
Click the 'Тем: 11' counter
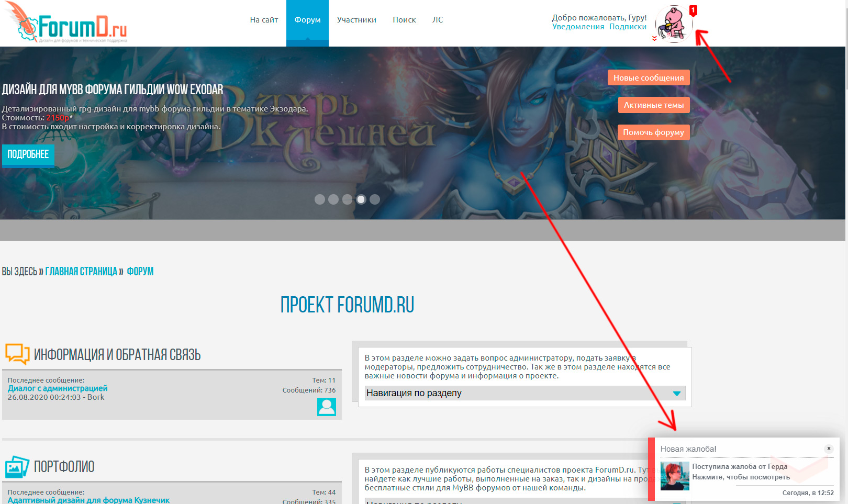point(323,380)
